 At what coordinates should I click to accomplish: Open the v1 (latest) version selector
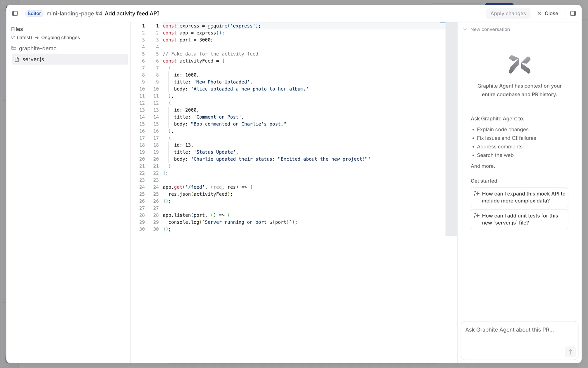[21, 38]
